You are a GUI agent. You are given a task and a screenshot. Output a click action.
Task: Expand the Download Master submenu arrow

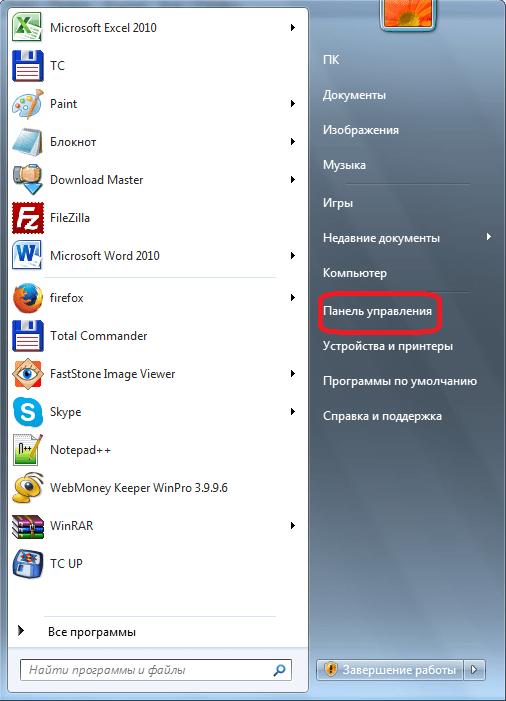[x=293, y=180]
